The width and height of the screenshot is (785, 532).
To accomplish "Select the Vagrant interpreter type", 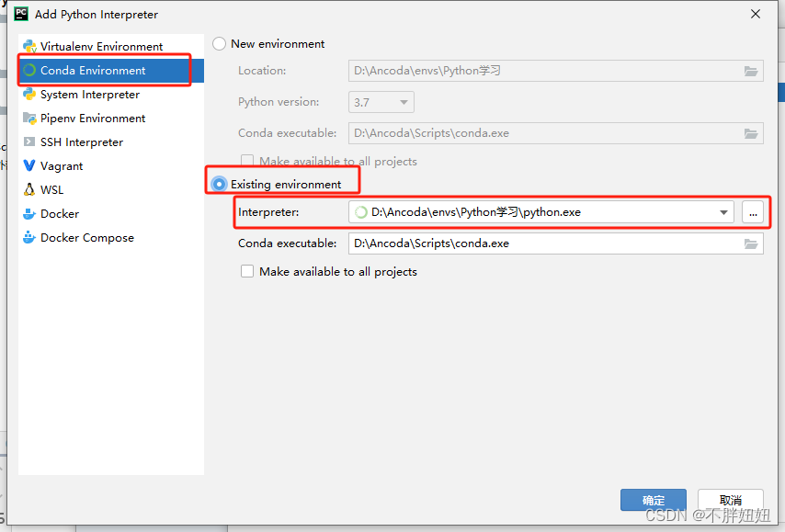I will click(x=111, y=166).
